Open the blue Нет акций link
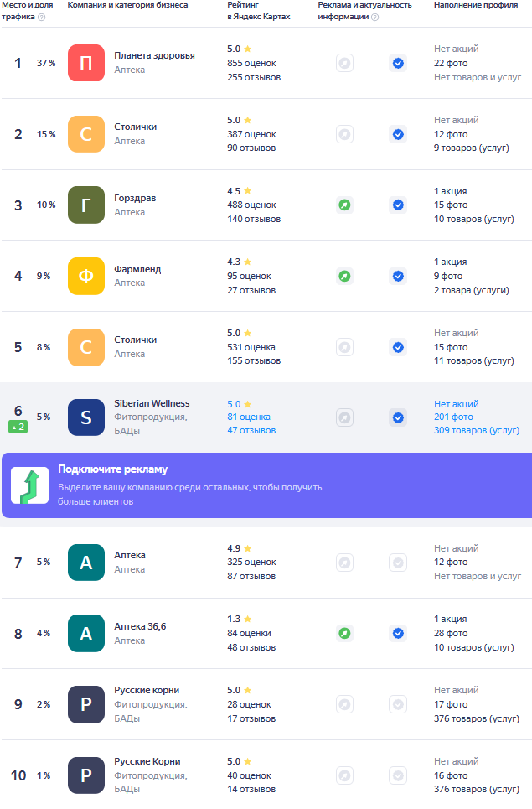 tap(457, 404)
